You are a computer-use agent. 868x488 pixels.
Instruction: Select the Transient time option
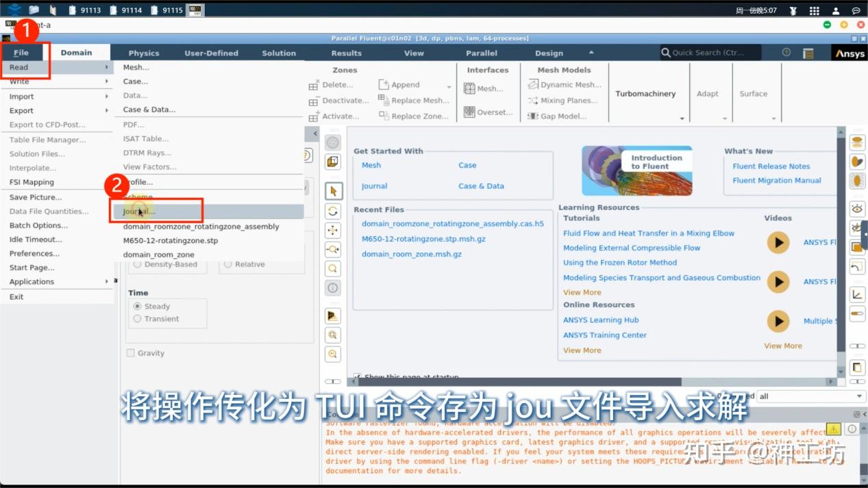(x=138, y=318)
